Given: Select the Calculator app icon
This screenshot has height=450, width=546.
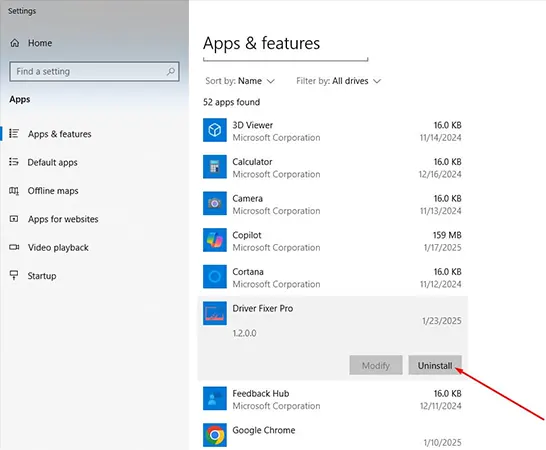Looking at the screenshot, I should (x=214, y=167).
